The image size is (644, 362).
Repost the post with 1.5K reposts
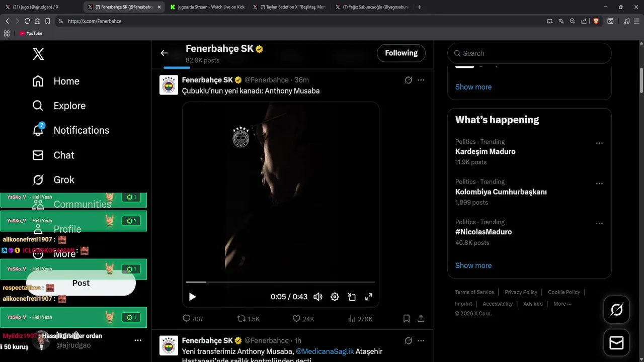point(248,319)
